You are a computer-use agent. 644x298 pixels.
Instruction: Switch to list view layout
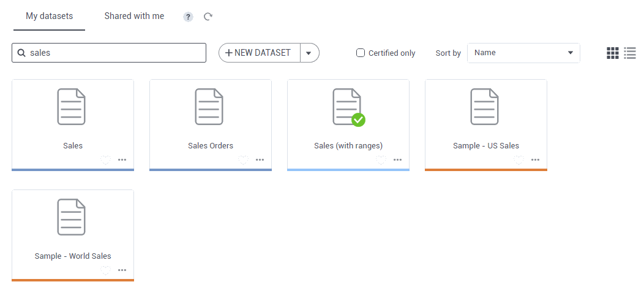630,53
